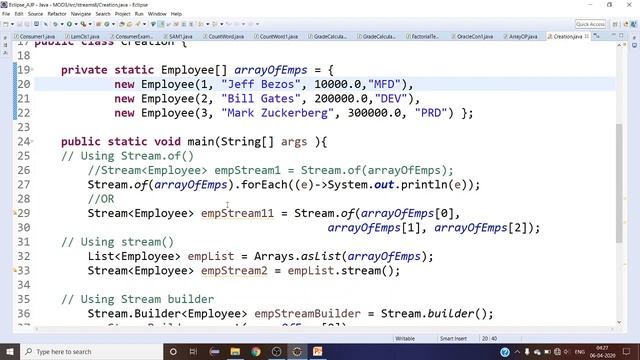Click the Open Type toolbar icon
This screenshot has width=640, height=360.
point(122,24)
